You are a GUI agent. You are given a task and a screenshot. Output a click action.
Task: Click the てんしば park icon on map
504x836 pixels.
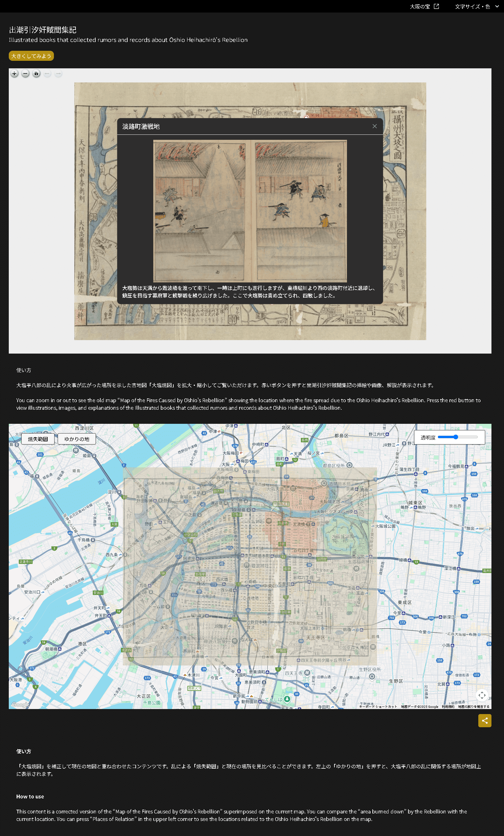click(x=287, y=699)
